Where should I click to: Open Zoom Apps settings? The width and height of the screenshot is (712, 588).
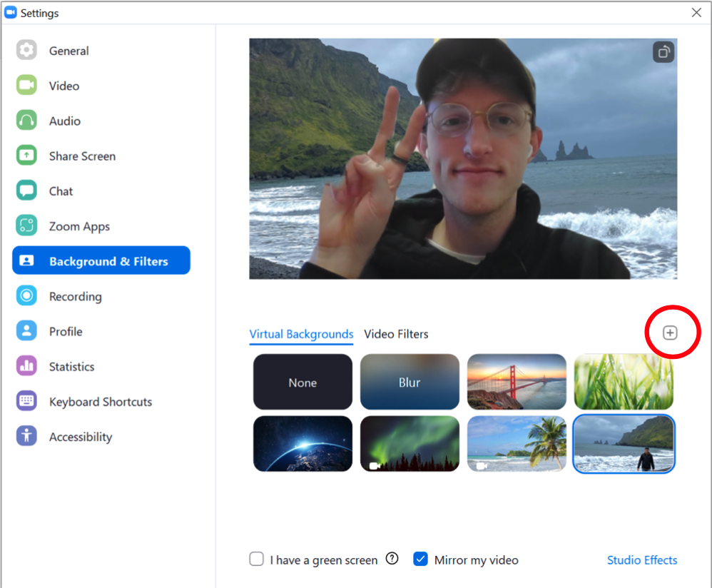point(79,227)
